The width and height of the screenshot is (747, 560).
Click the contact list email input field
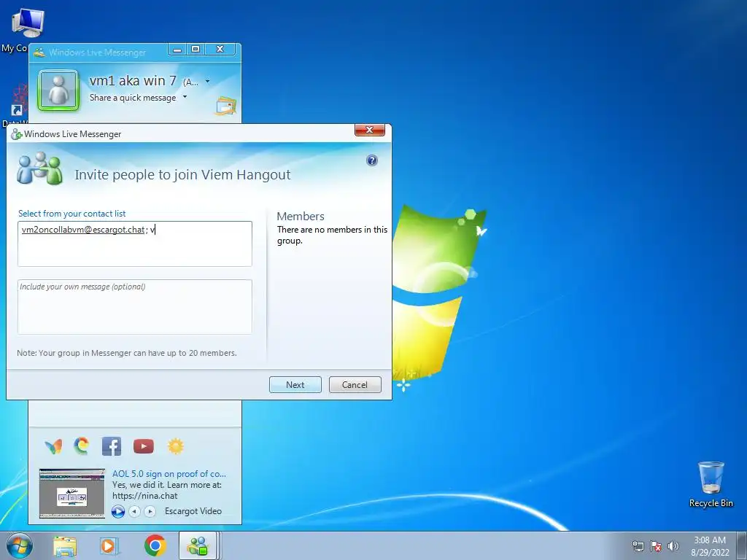135,244
